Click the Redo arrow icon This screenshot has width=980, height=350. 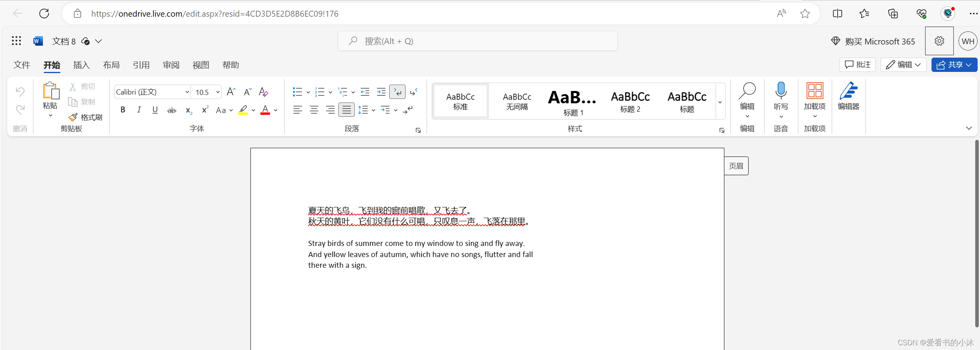[20, 109]
